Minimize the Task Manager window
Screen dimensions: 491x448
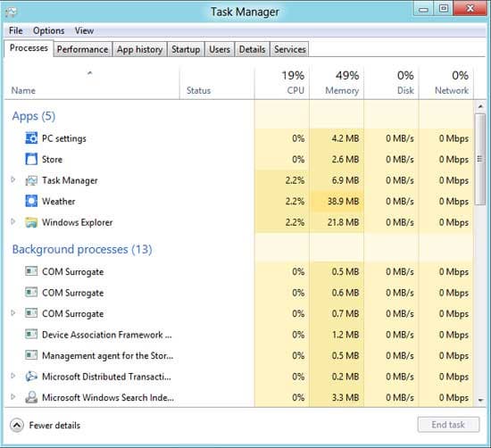424,8
